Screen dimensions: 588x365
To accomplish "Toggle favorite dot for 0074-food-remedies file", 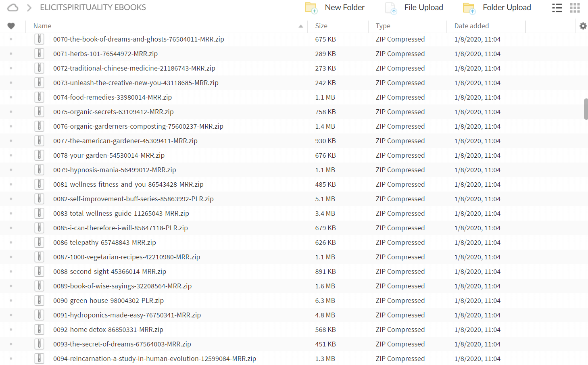I will click(x=11, y=97).
